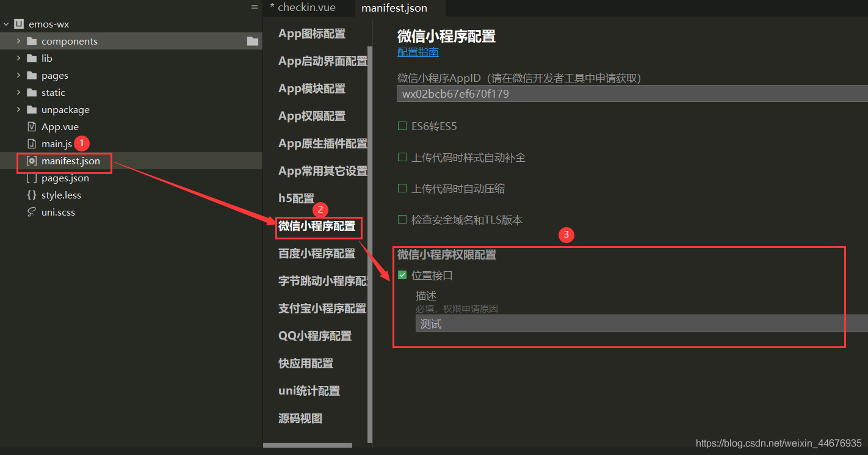The image size is (868, 455).
Task: Select manifest.json in the project tree
Action: [x=71, y=161]
